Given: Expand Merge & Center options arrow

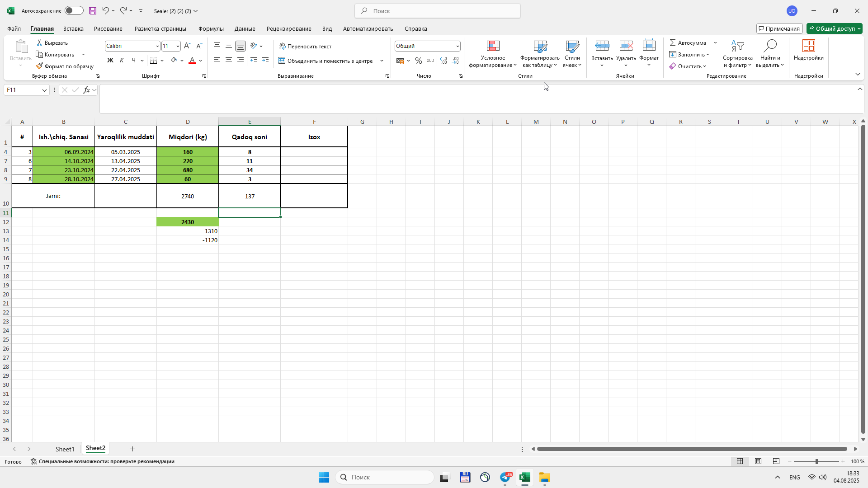Looking at the screenshot, I should pyautogui.click(x=382, y=61).
